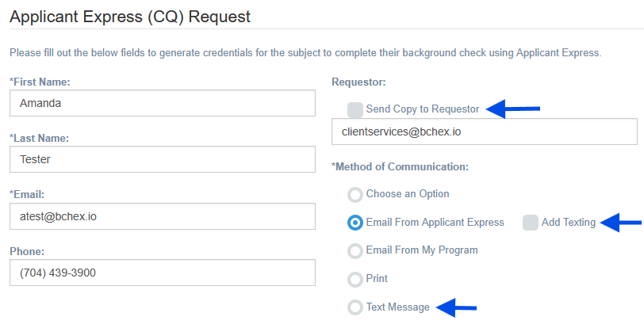Click the blue arrow next to Add Texting
The width and height of the screenshot is (644, 328).
(621, 223)
